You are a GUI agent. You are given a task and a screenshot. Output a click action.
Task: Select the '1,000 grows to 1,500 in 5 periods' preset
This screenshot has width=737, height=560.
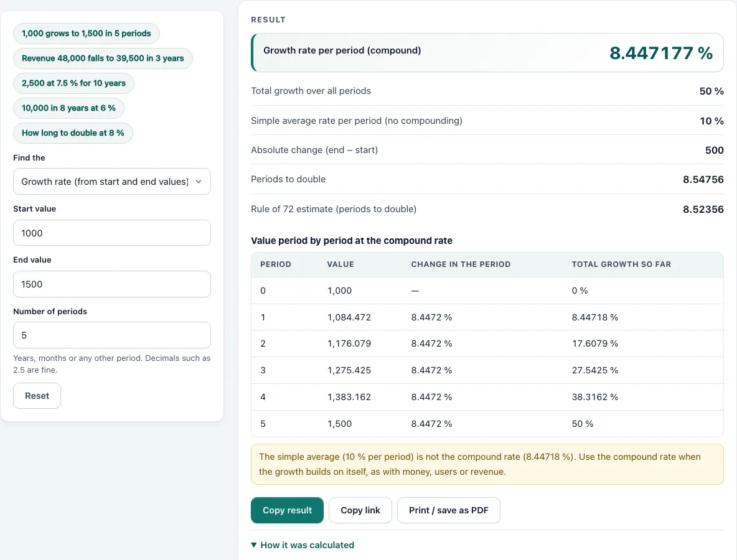click(87, 34)
